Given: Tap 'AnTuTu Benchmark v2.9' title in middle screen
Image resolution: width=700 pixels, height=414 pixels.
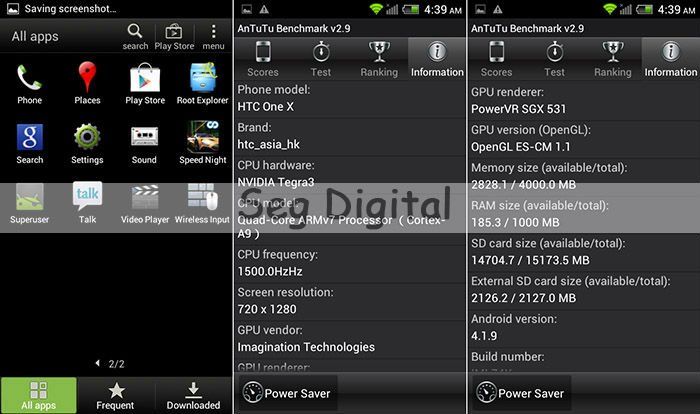Looking at the screenshot, I should pos(294,29).
